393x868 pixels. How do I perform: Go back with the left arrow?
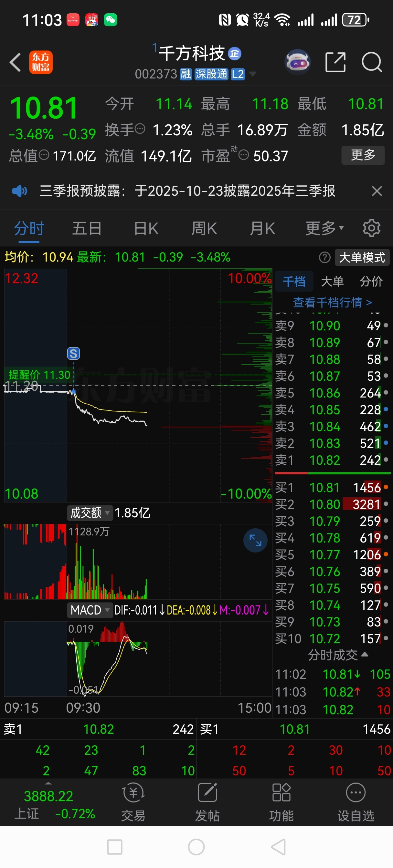pyautogui.click(x=15, y=62)
